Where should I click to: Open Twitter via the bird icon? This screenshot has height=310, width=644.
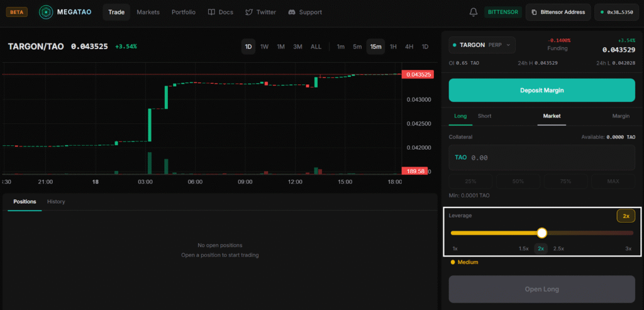[x=249, y=12]
